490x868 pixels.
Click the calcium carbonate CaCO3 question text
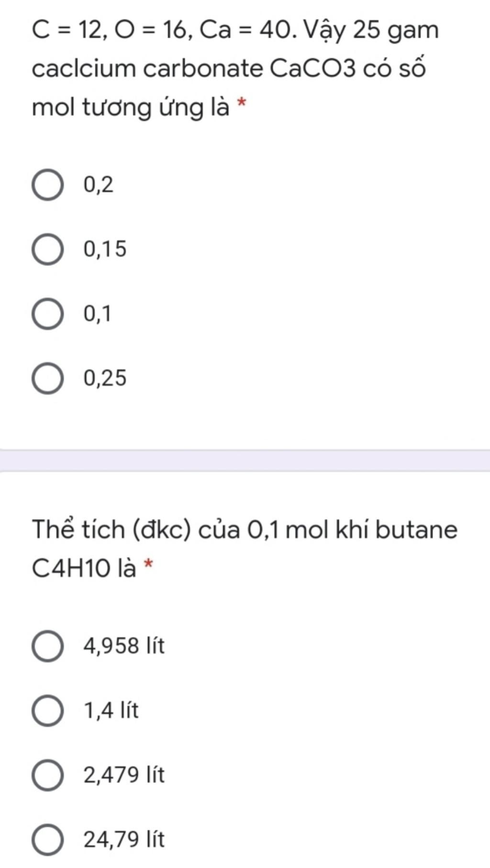pos(234,68)
